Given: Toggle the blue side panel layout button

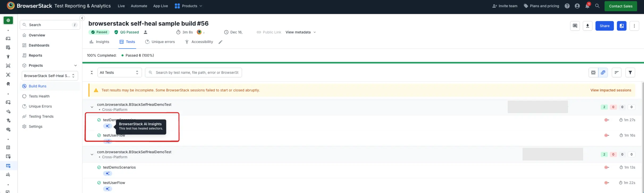Looking at the screenshot, I should [621, 26].
